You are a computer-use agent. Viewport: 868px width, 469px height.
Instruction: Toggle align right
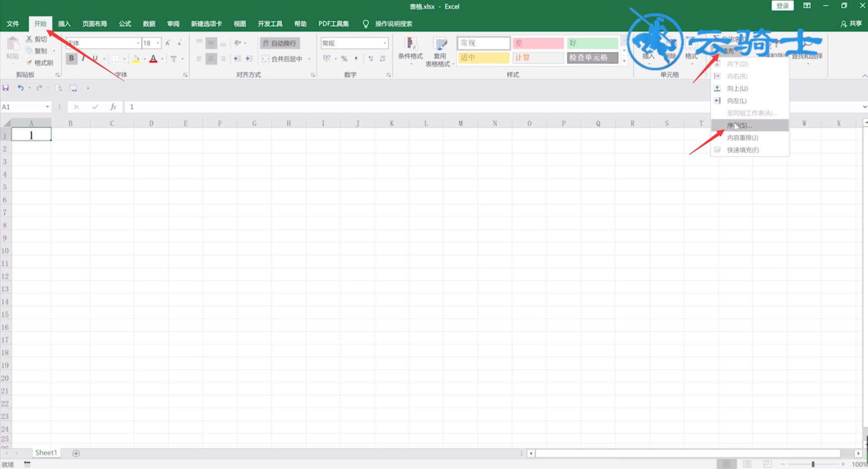pos(223,58)
